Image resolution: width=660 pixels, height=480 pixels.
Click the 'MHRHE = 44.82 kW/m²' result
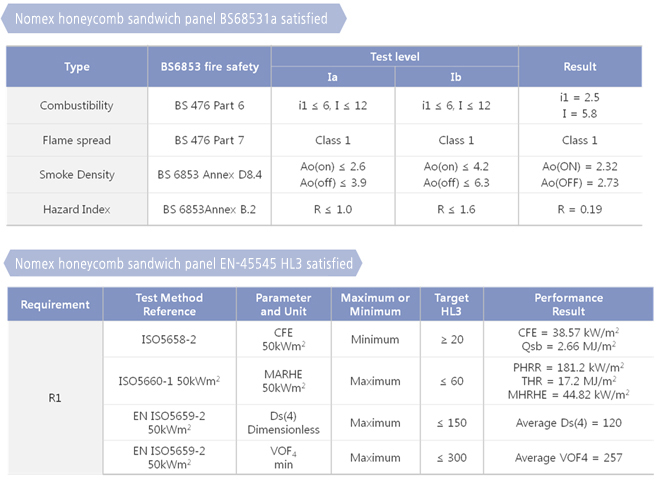coord(568,395)
